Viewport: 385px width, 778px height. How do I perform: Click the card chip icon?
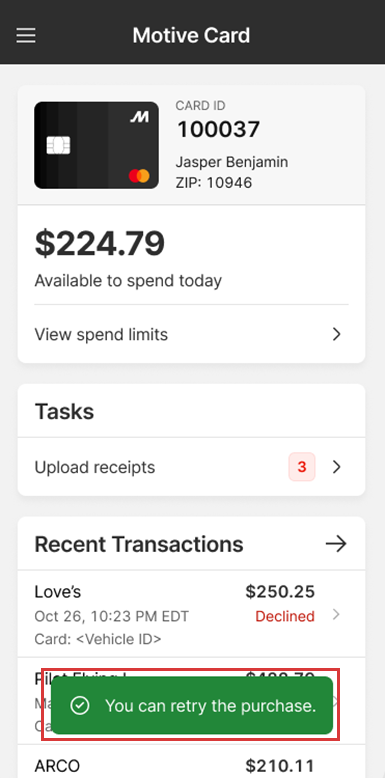[58, 145]
